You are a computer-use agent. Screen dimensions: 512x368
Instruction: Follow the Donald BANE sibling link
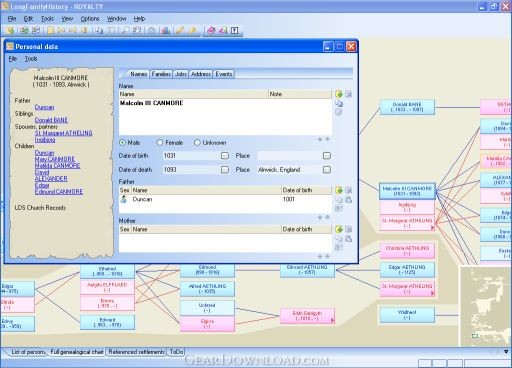click(51, 120)
